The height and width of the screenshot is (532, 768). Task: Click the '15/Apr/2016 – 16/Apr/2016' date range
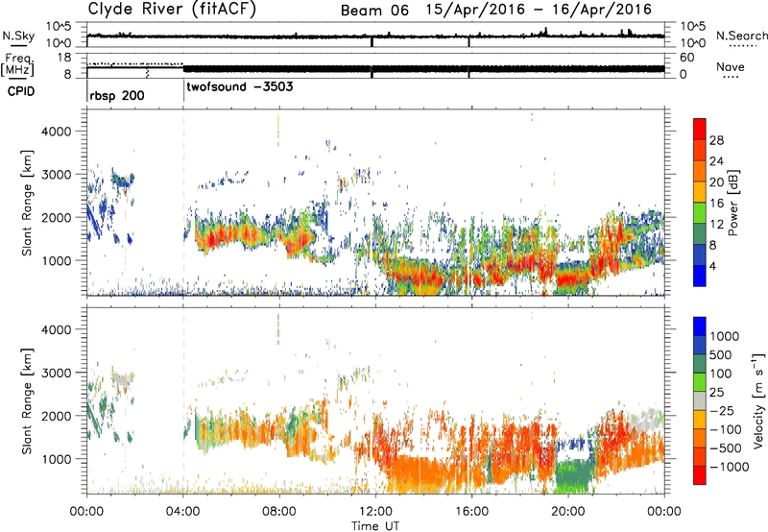coord(539,10)
